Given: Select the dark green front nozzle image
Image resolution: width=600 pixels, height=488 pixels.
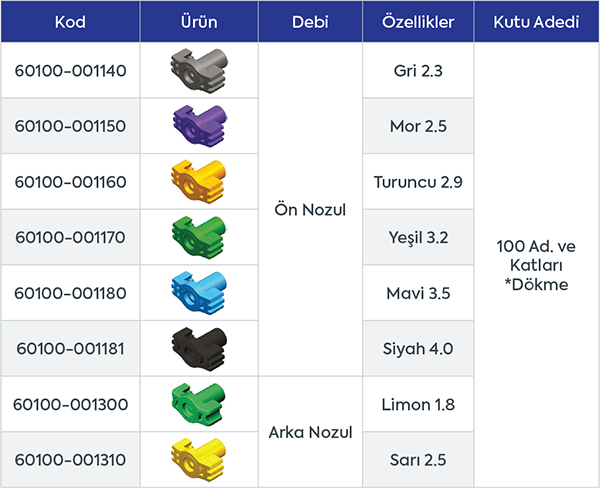Looking at the screenshot, I should coord(198,237).
